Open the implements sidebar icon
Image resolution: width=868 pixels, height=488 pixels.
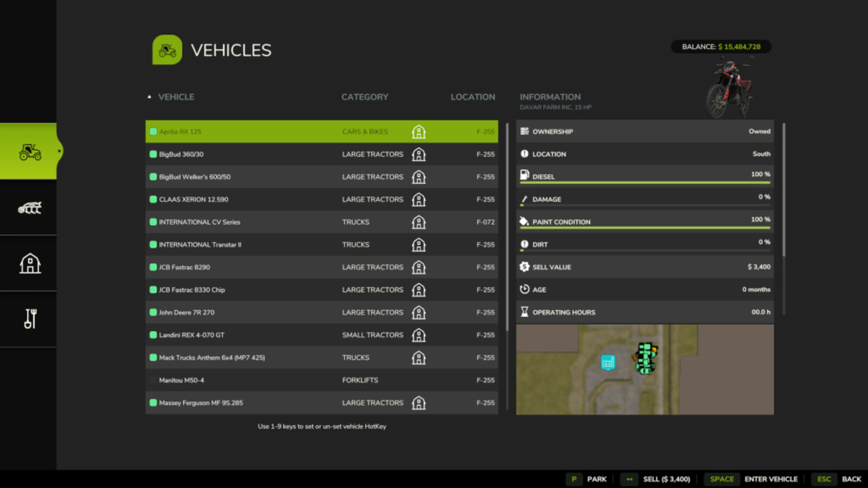pos(29,208)
